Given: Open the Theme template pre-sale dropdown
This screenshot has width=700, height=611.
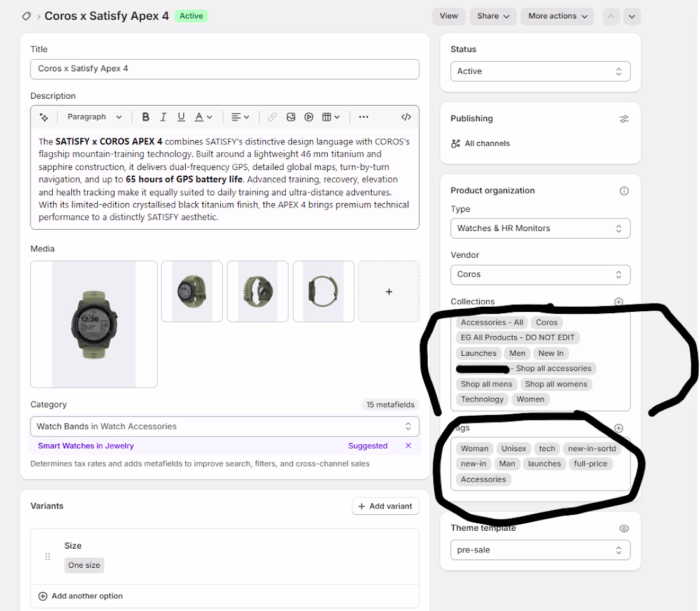Looking at the screenshot, I should (x=540, y=550).
